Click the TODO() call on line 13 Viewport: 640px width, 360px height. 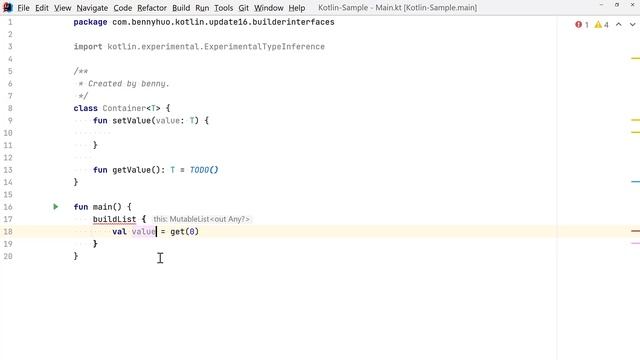point(204,170)
